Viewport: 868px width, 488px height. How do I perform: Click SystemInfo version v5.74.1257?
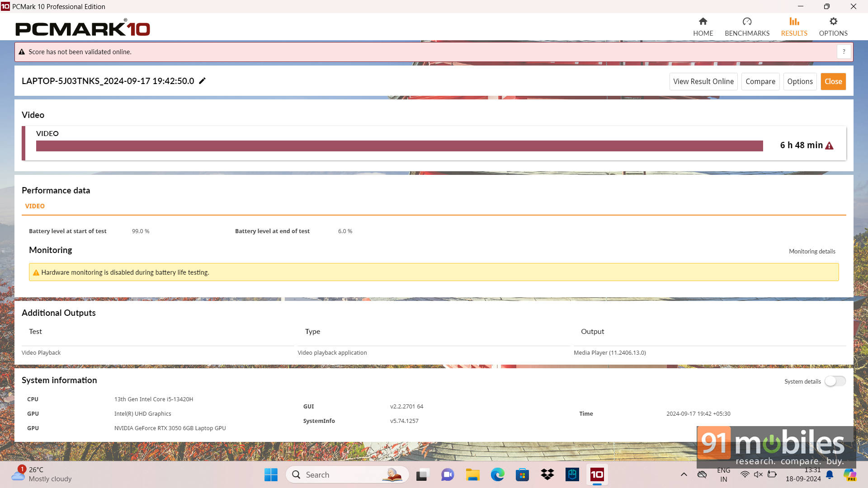tap(404, 421)
